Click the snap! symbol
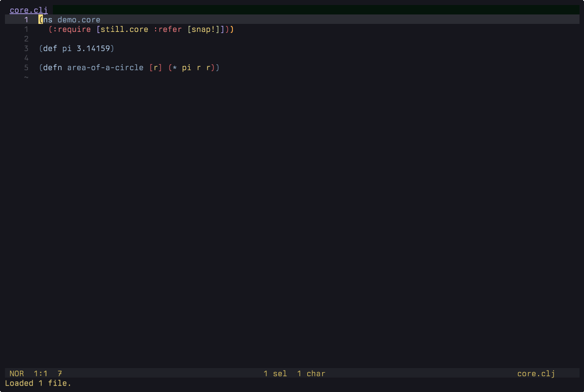Image resolution: width=584 pixels, height=392 pixels. click(203, 29)
